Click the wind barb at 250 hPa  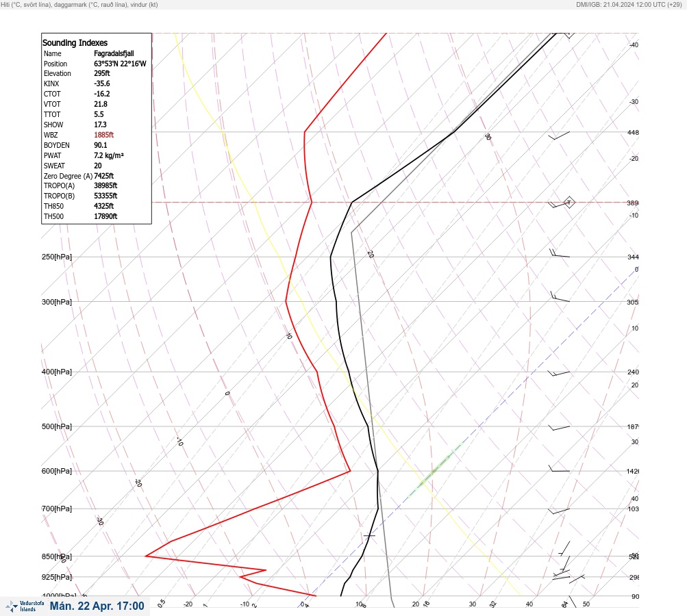click(560, 253)
